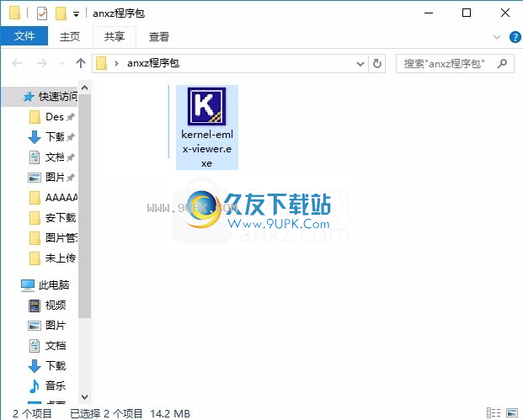Click the navigation pane scroll up arrow
Image resolution: width=523 pixels, height=420 pixels.
85,88
